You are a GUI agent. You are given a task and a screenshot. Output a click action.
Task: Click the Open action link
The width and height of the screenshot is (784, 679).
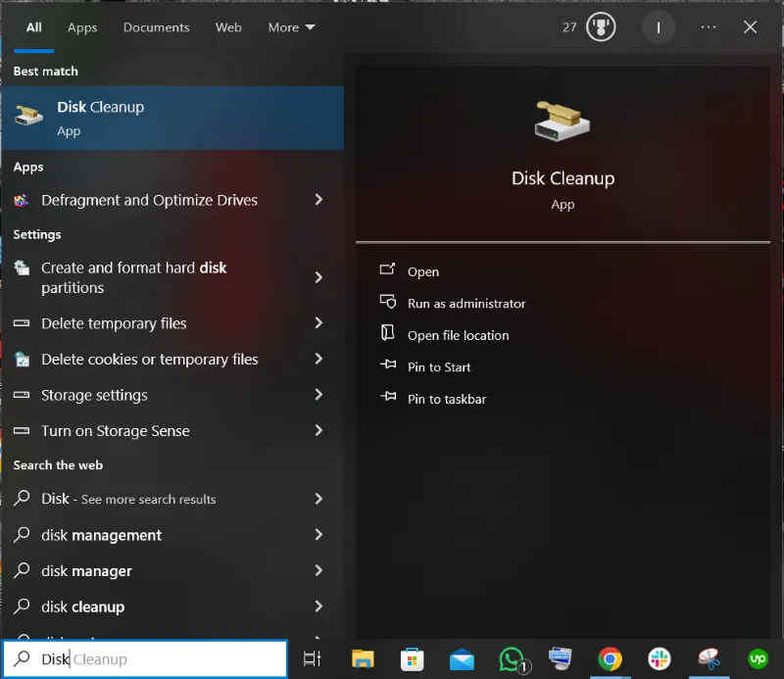(x=422, y=271)
